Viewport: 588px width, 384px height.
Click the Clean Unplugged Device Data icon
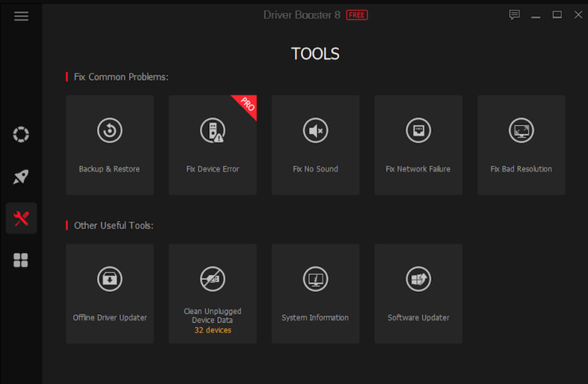pos(213,279)
